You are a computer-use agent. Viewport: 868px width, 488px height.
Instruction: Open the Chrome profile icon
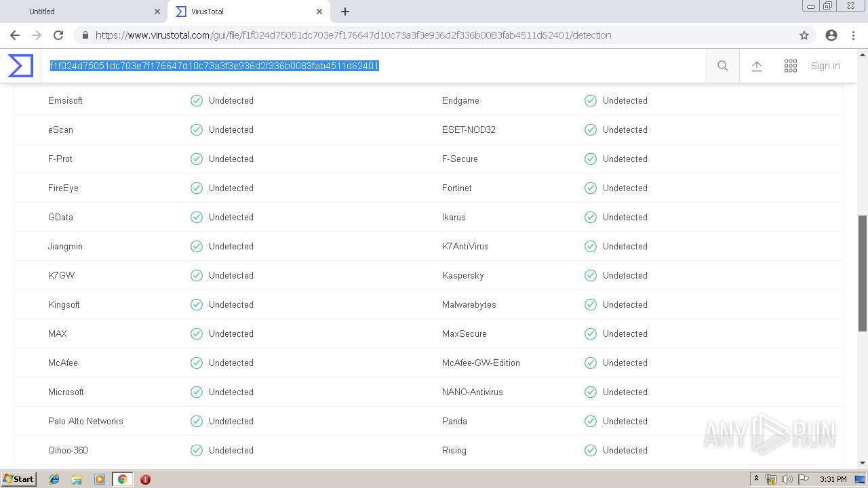[831, 35]
